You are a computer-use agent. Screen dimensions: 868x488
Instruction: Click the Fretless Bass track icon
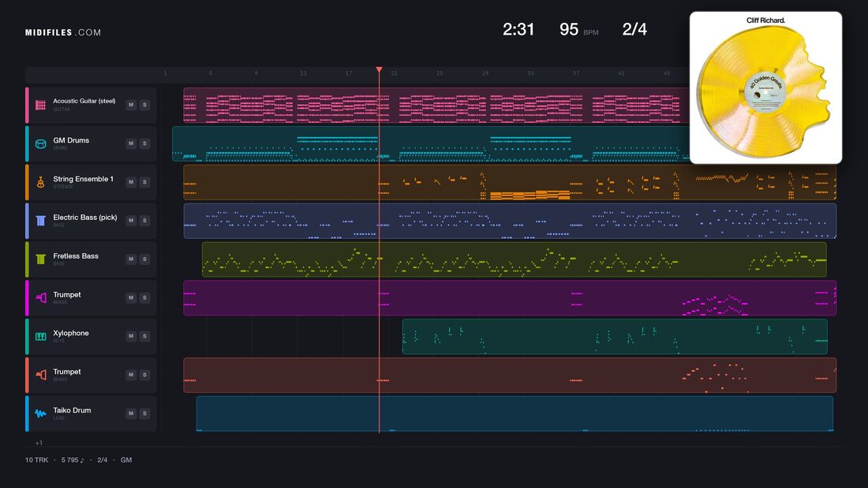(40, 259)
